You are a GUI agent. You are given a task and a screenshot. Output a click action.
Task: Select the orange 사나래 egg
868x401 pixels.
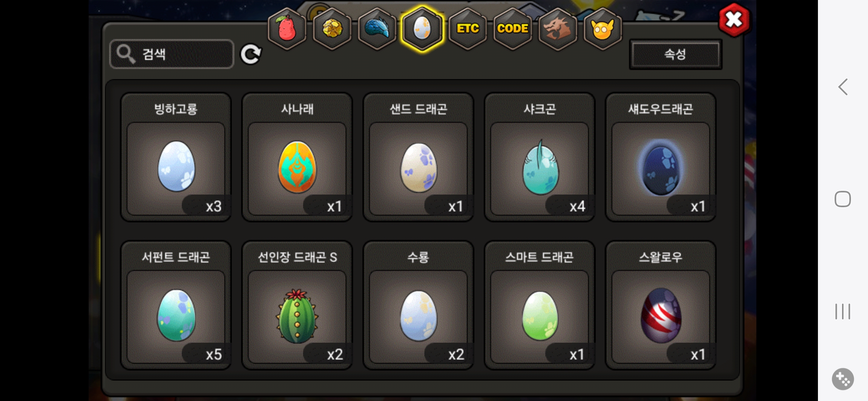[297, 157]
